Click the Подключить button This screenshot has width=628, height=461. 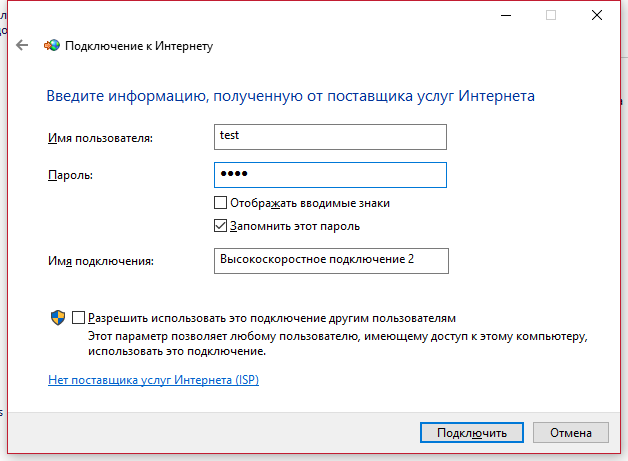[x=472, y=433]
